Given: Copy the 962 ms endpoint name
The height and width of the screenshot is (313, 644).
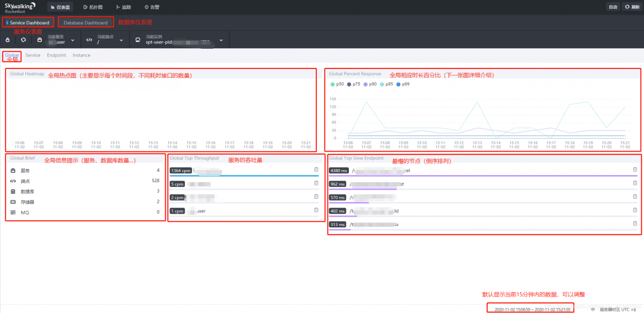Looking at the screenshot, I should tap(635, 183).
